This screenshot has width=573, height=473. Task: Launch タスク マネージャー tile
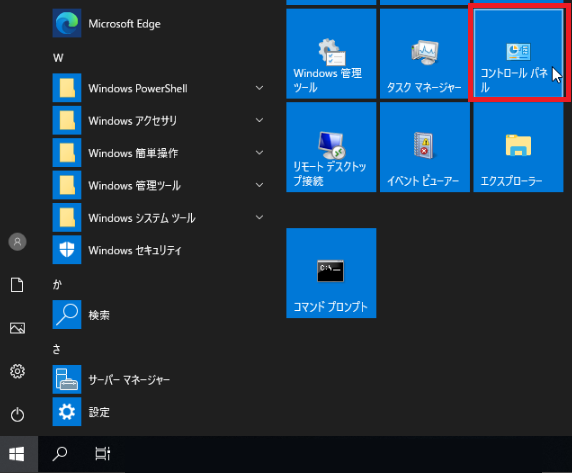pyautogui.click(x=425, y=53)
